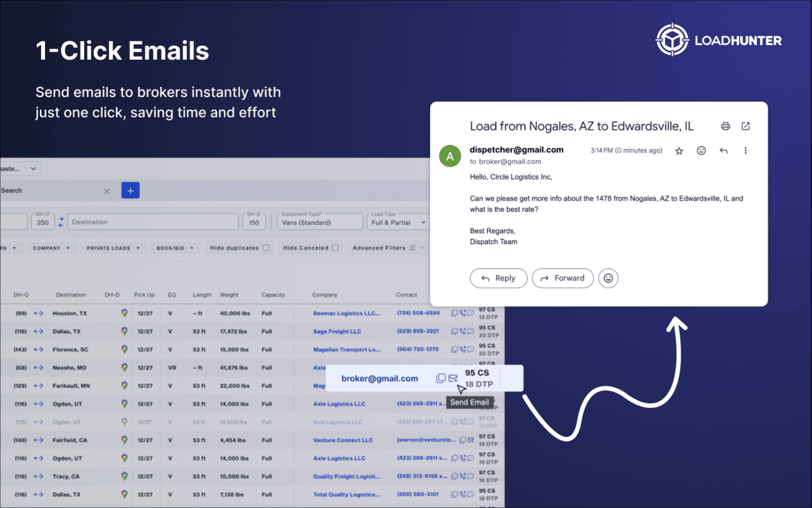Sort by the Company column header
The width and height of the screenshot is (812, 508).
[x=325, y=295]
